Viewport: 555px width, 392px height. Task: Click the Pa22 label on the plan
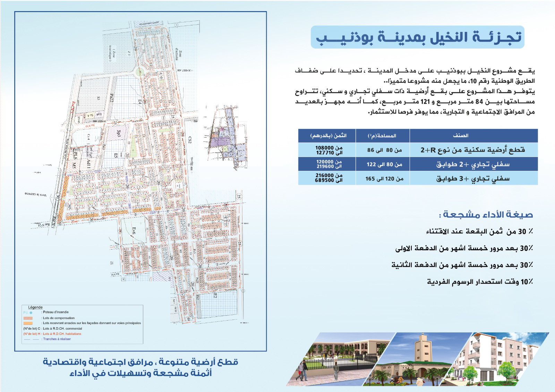pyautogui.click(x=112, y=97)
